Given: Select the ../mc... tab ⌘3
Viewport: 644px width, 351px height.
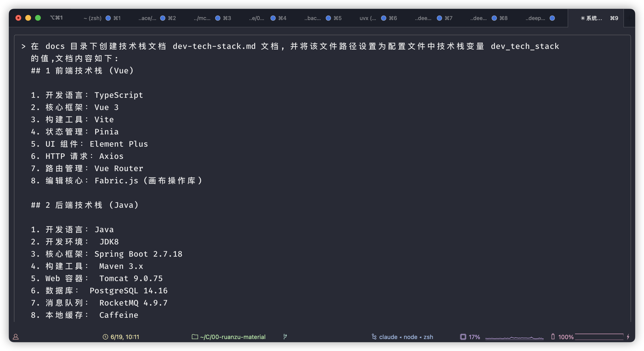Looking at the screenshot, I should [202, 18].
